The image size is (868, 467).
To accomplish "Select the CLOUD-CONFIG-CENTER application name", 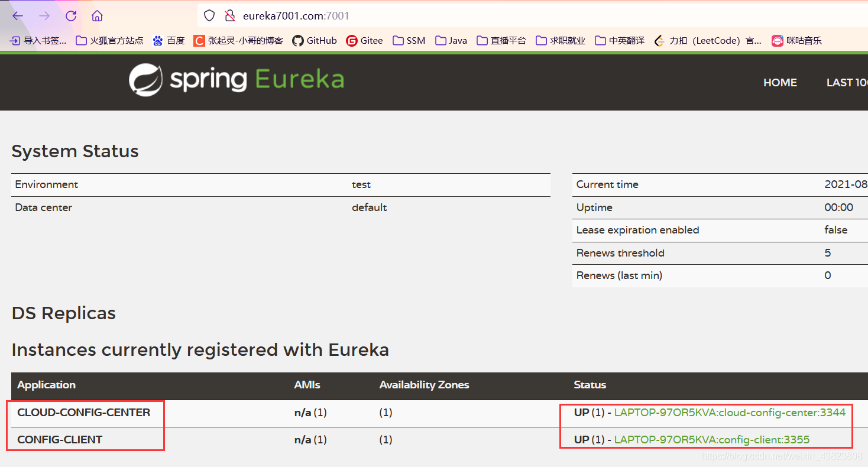I will (x=84, y=412).
